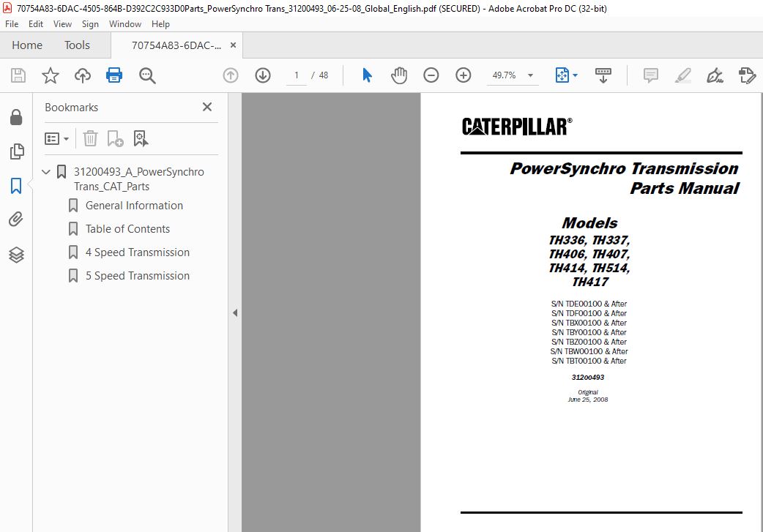Open the Window menu

125,24
